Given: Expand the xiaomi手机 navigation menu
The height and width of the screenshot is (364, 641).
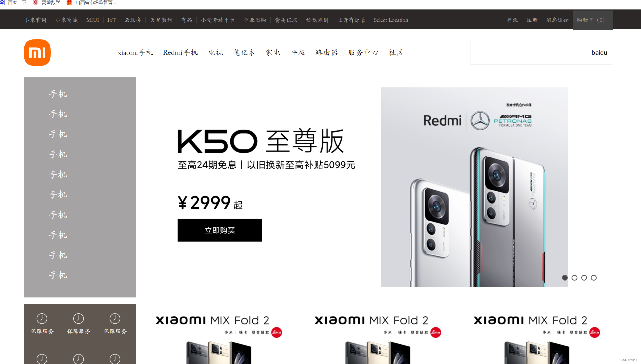Looking at the screenshot, I should [x=135, y=52].
